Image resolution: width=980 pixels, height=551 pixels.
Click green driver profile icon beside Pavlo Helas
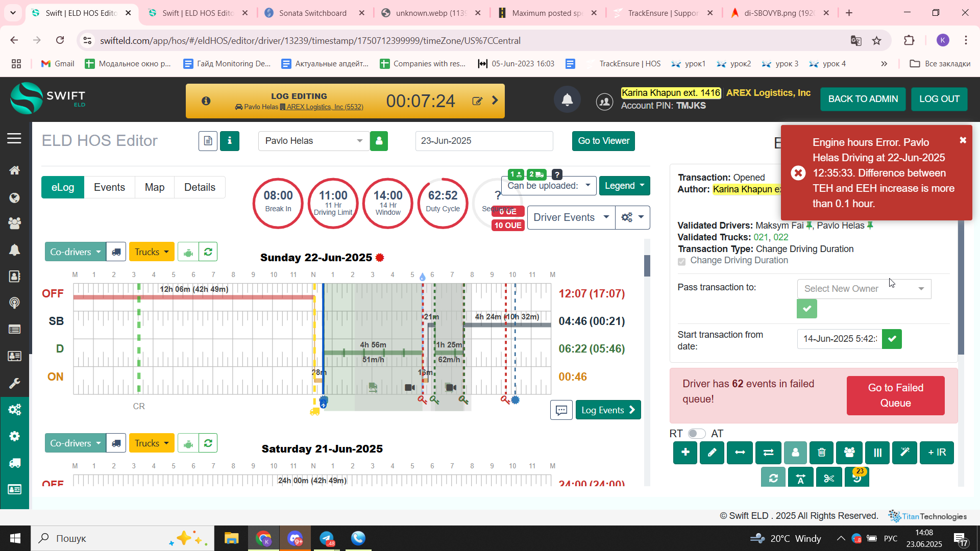[379, 141]
